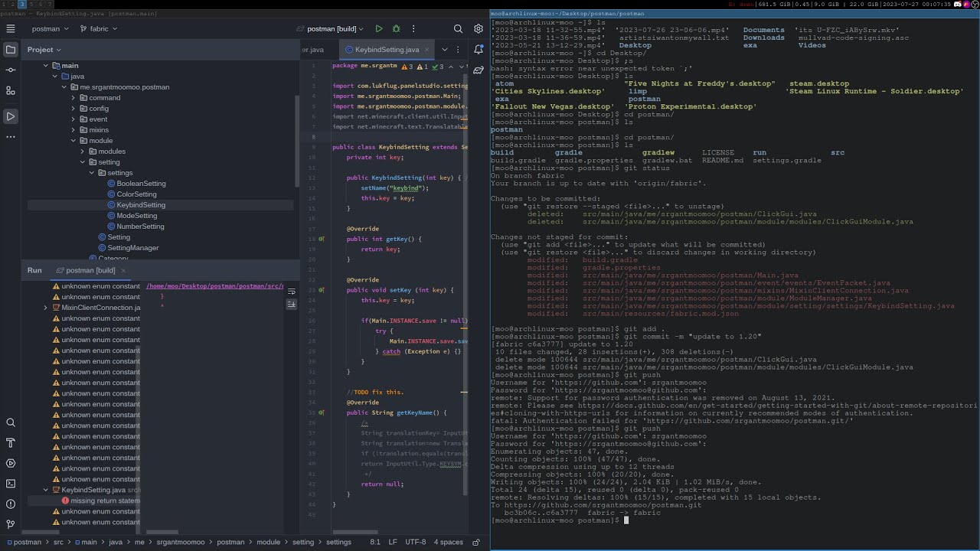The height and width of the screenshot is (551, 980).
Task: Expand MixinClientConnection.java build node
Action: point(45,308)
